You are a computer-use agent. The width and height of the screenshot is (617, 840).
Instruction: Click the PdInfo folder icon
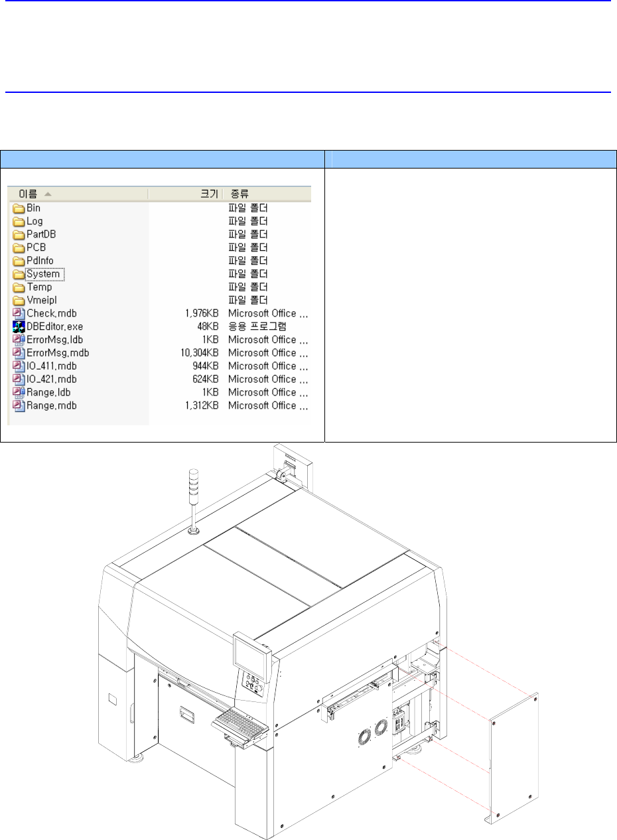coord(19,261)
